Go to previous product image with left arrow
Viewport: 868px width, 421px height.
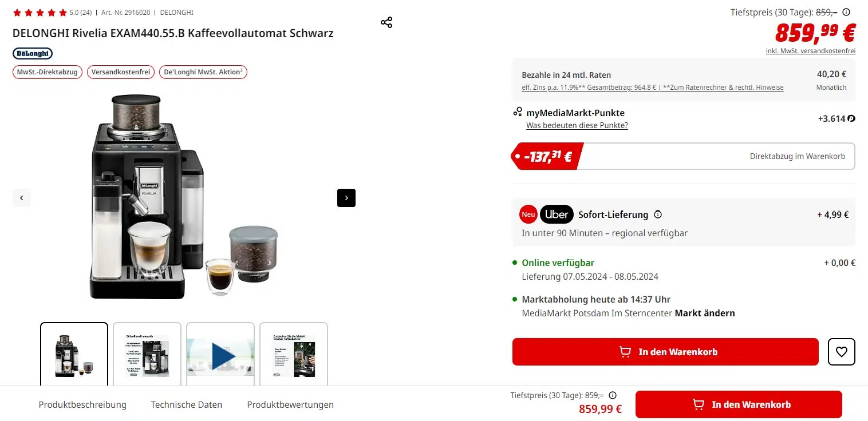point(22,198)
